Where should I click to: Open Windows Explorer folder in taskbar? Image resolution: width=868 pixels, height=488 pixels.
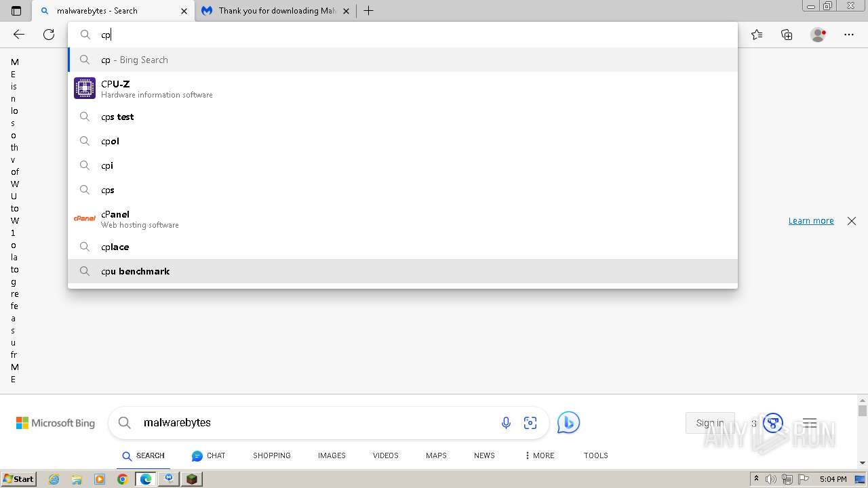pyautogui.click(x=77, y=479)
